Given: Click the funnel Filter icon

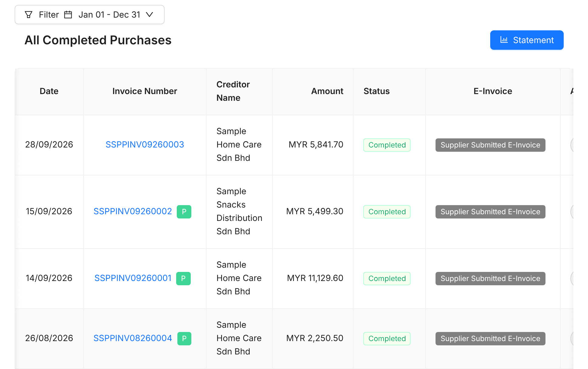Looking at the screenshot, I should [x=29, y=15].
